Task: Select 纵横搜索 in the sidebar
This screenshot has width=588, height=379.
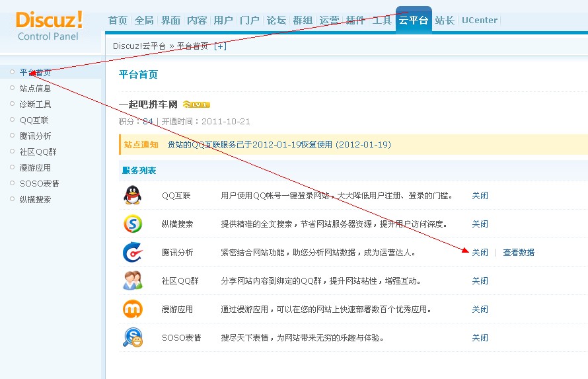Action: [x=35, y=199]
